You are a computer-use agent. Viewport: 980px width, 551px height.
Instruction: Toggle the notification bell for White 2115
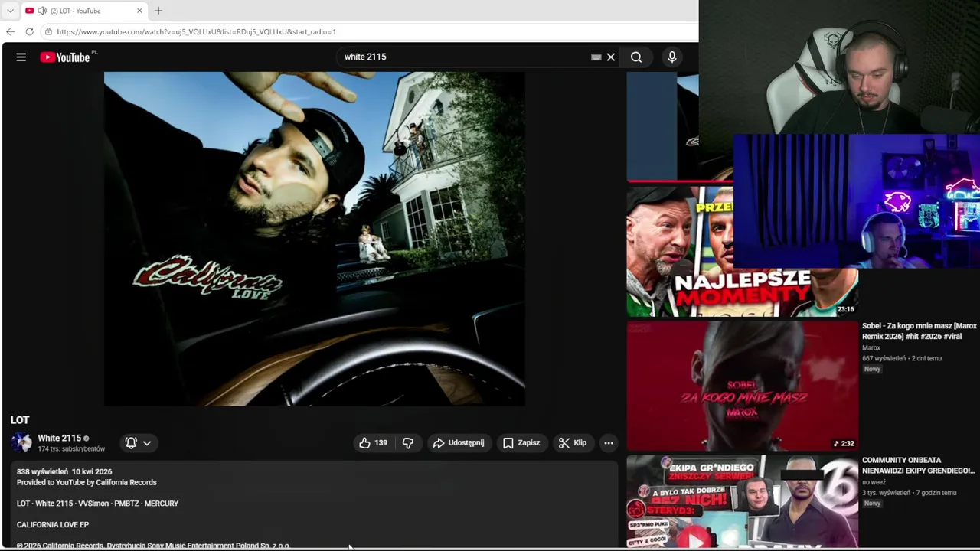click(x=131, y=443)
